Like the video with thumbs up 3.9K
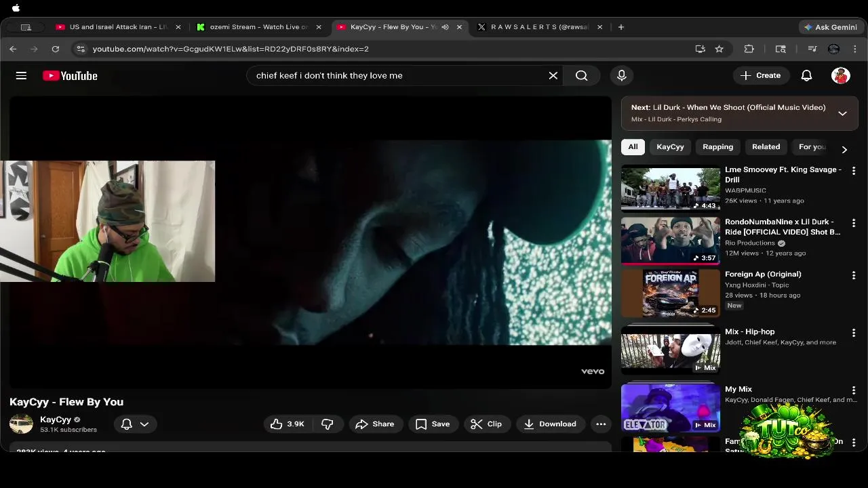Image resolution: width=868 pixels, height=488 pixels. [x=288, y=424]
